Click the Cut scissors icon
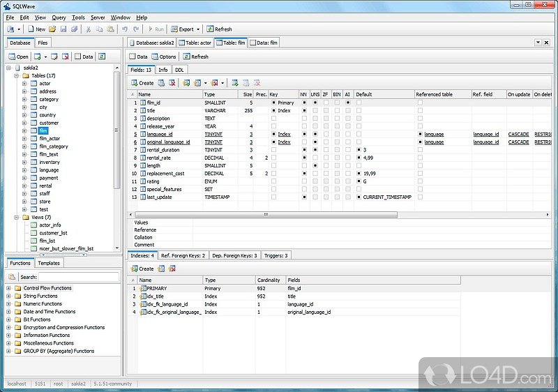The image size is (558, 392). (89, 29)
